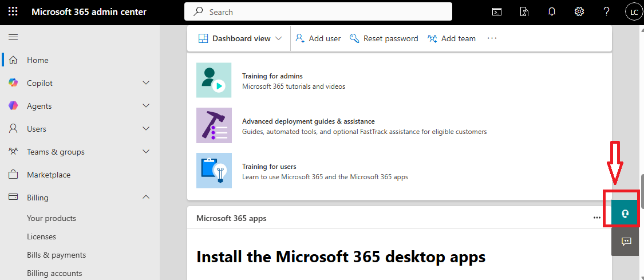Click the Dashboard view grid icon
Screen dimensions: 644x280
click(203, 38)
